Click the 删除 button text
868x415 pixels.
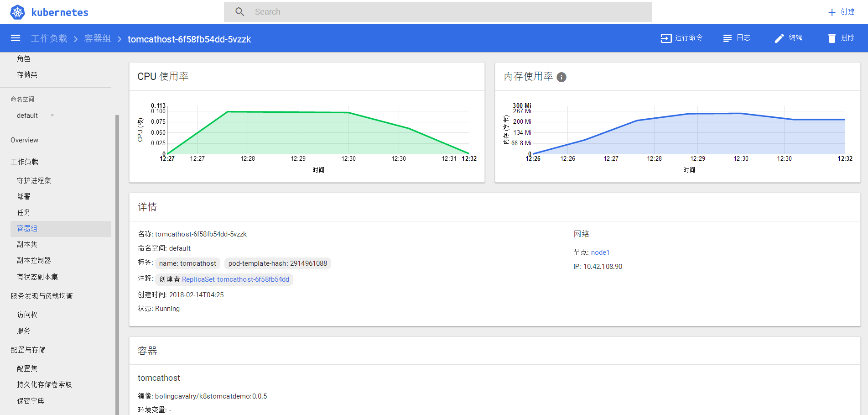tap(847, 38)
